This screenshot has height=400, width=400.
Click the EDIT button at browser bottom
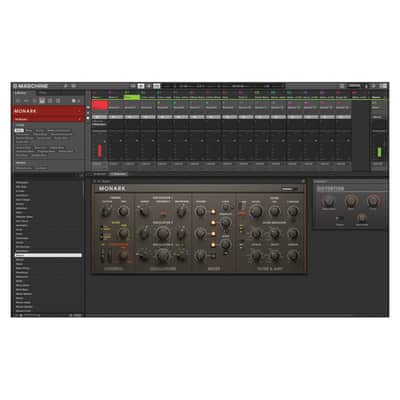(76, 315)
